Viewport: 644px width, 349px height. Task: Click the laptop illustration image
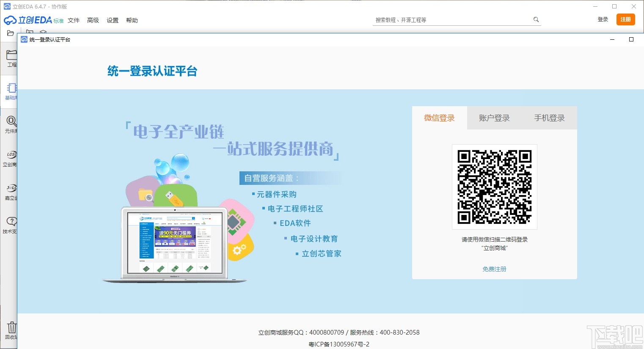[x=174, y=245]
